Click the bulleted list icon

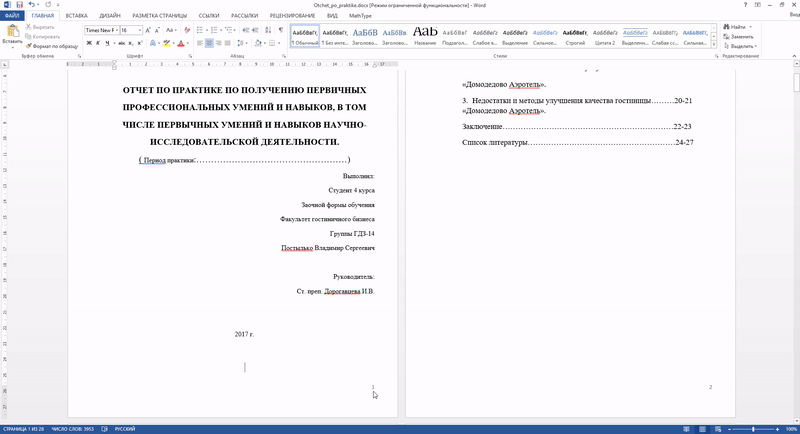199,30
